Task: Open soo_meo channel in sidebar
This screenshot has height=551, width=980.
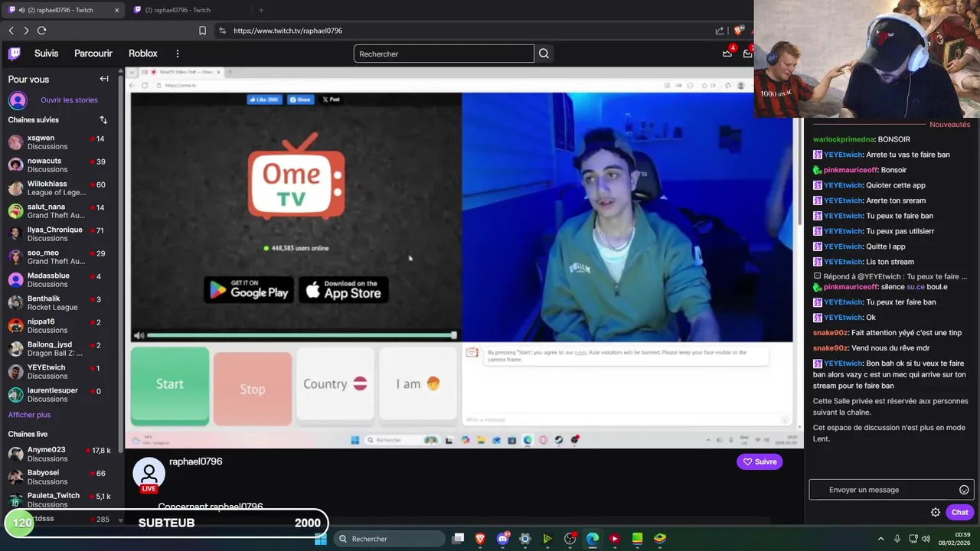Action: (x=59, y=257)
